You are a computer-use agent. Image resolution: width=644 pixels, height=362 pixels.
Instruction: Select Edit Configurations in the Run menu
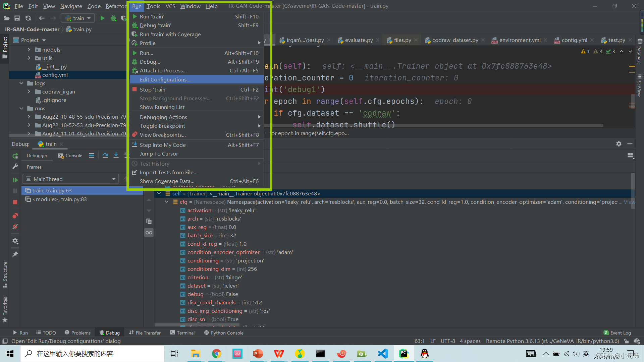[165, 79]
